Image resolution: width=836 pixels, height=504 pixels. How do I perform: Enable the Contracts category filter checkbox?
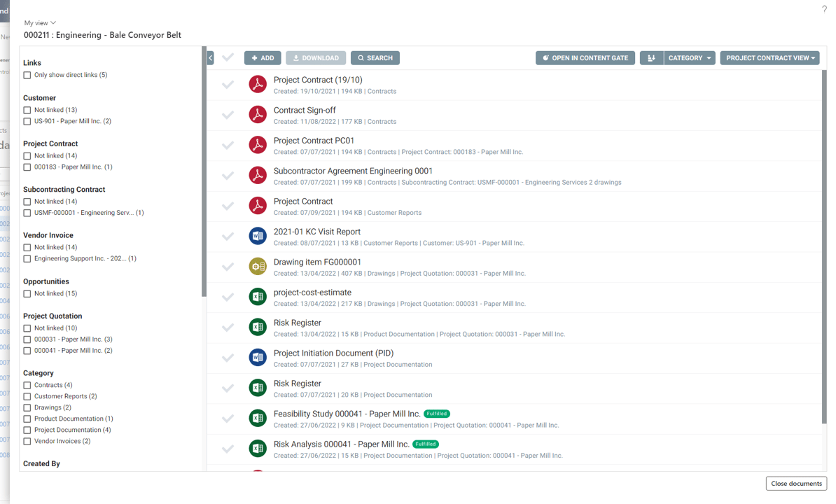point(27,384)
